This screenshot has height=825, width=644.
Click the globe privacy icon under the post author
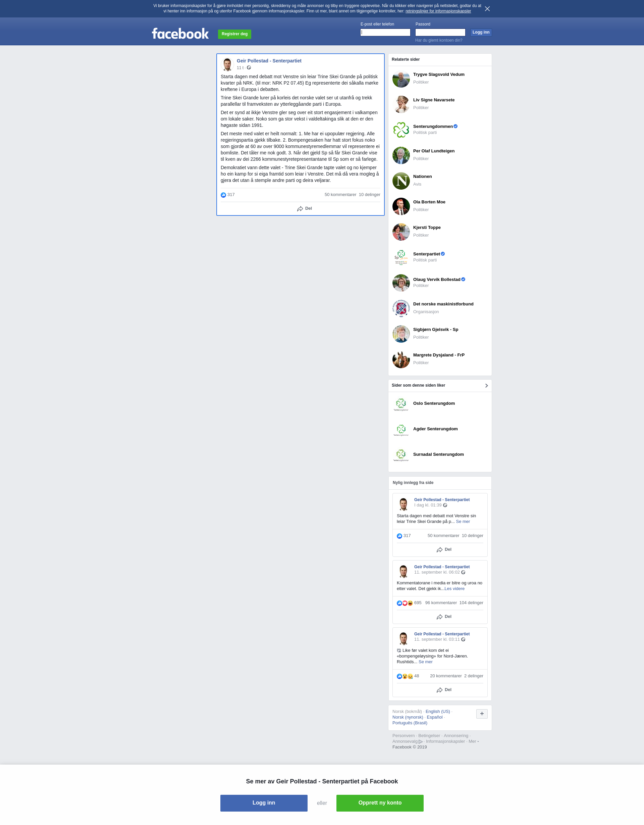(249, 67)
